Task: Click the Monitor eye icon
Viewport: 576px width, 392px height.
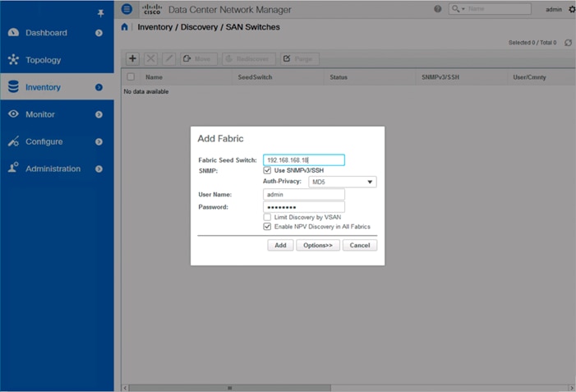Action: point(13,114)
